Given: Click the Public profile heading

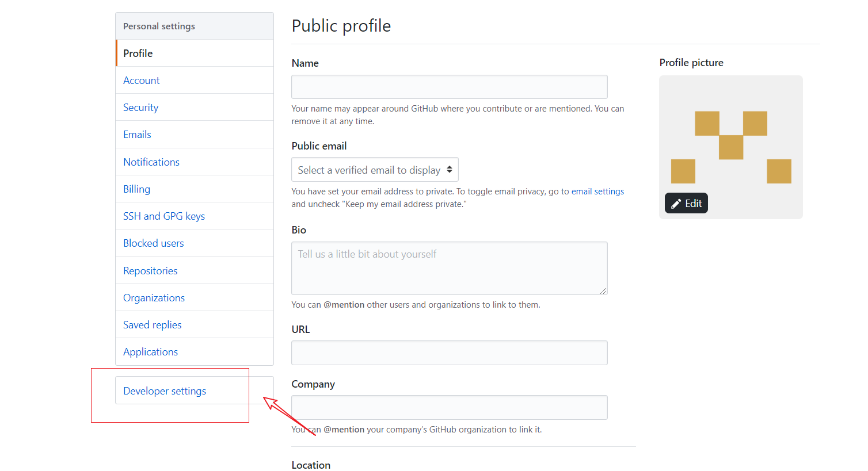Looking at the screenshot, I should pyautogui.click(x=341, y=26).
